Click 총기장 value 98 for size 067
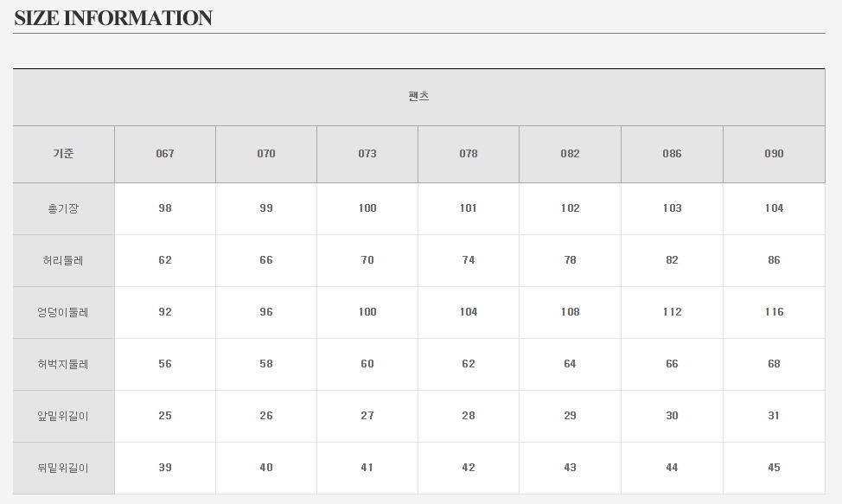The width and height of the screenshot is (842, 504). click(165, 208)
